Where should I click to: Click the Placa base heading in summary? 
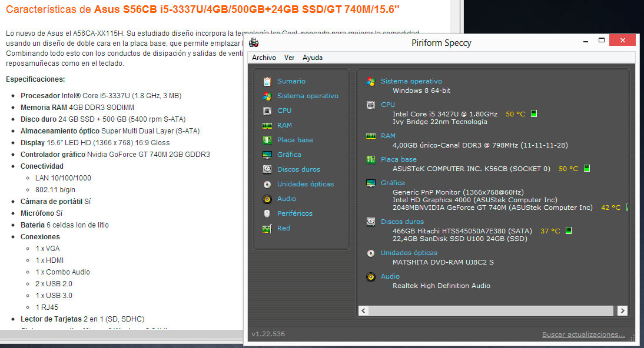tap(399, 159)
